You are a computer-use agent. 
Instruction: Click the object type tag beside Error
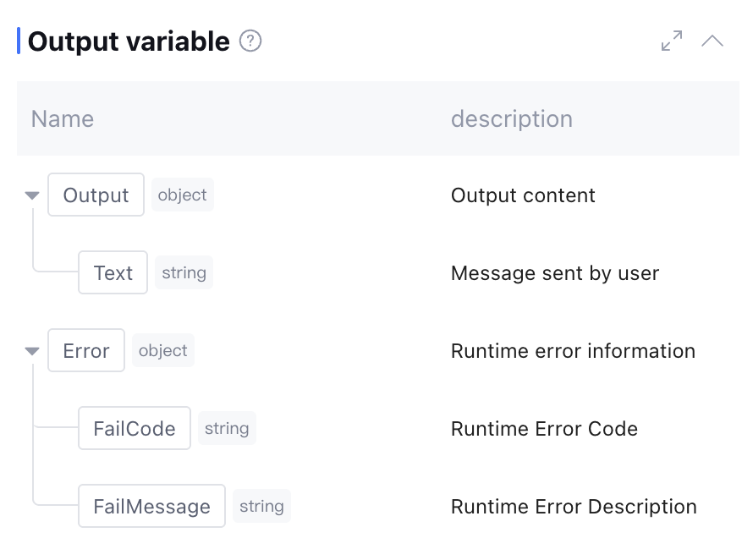[x=163, y=351]
